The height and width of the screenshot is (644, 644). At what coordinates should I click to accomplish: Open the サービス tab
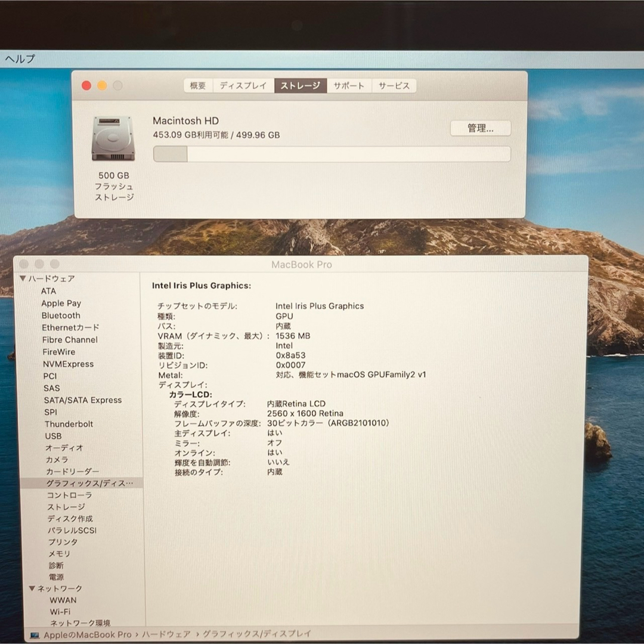tap(394, 86)
